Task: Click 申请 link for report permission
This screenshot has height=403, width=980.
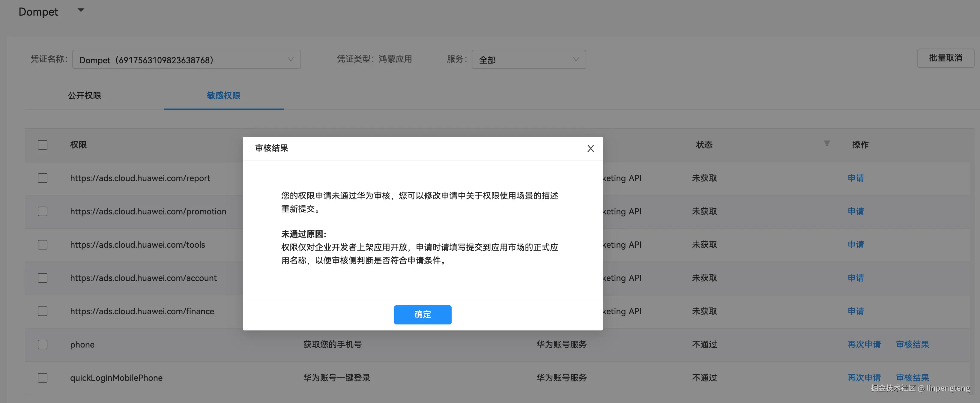Action: (855, 178)
